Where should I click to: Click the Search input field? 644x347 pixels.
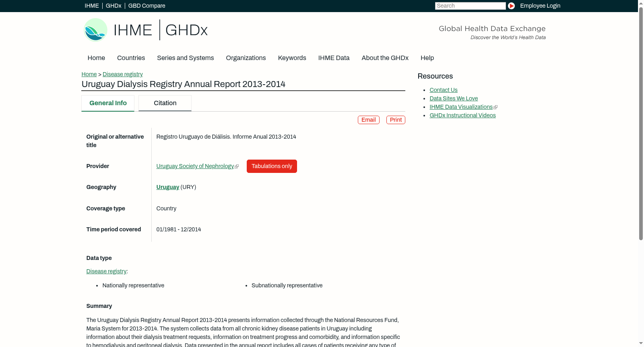470,6
